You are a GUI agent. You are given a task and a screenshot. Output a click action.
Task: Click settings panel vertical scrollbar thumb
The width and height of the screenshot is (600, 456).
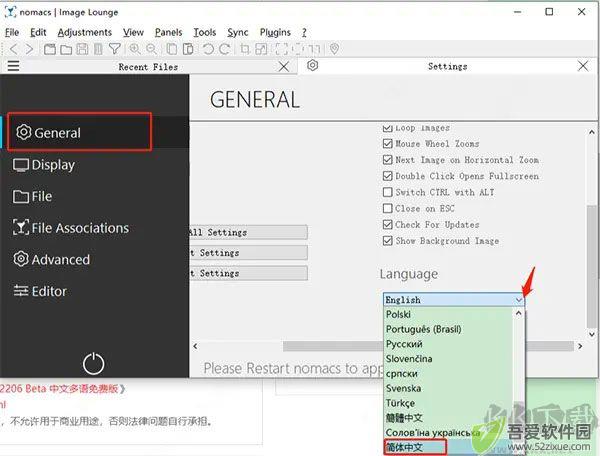pos(592,266)
